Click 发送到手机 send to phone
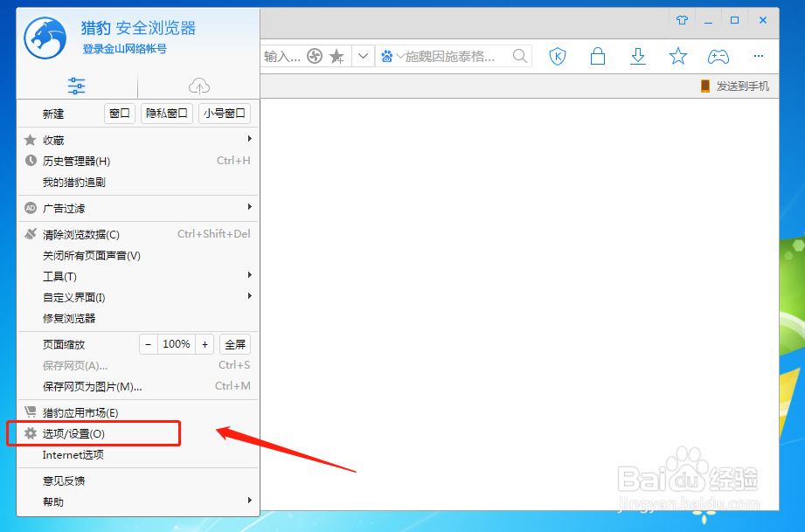This screenshot has width=805, height=532. 735,86
